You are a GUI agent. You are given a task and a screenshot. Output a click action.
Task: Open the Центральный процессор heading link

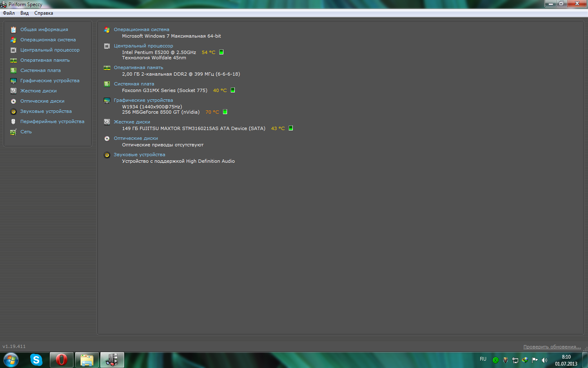coord(143,46)
